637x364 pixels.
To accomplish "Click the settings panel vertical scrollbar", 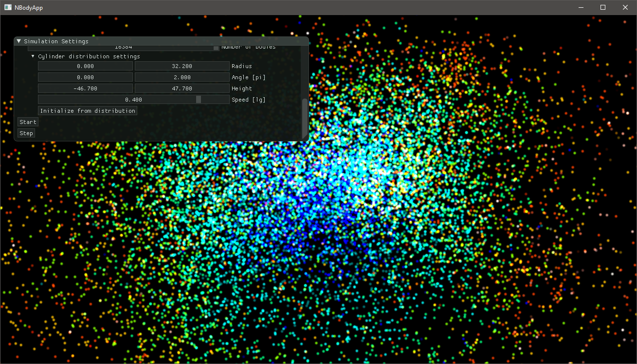I will coord(305,117).
